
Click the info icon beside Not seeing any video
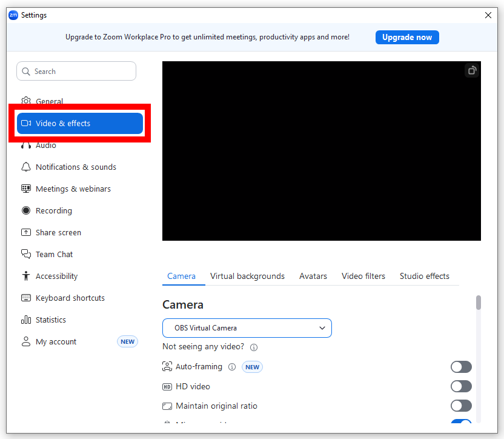coord(253,347)
